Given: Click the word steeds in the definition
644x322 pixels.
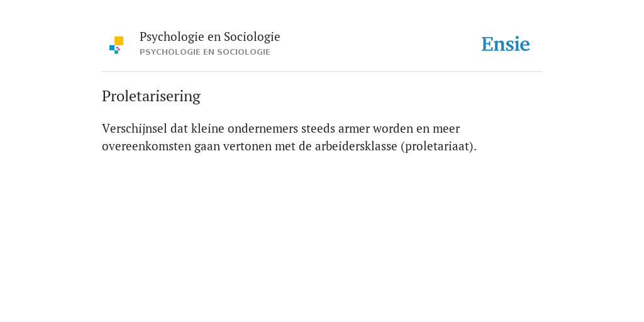Looking at the screenshot, I should tap(318, 128).
